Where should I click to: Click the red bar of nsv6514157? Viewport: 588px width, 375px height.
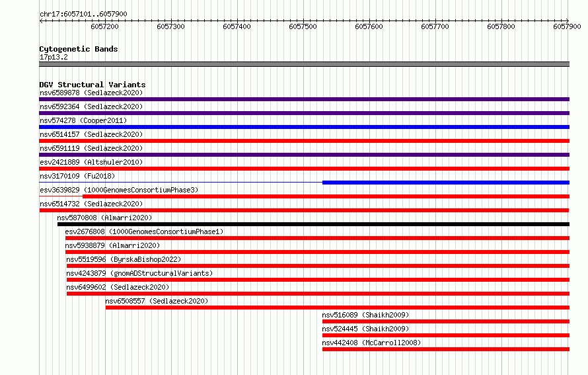click(x=304, y=141)
